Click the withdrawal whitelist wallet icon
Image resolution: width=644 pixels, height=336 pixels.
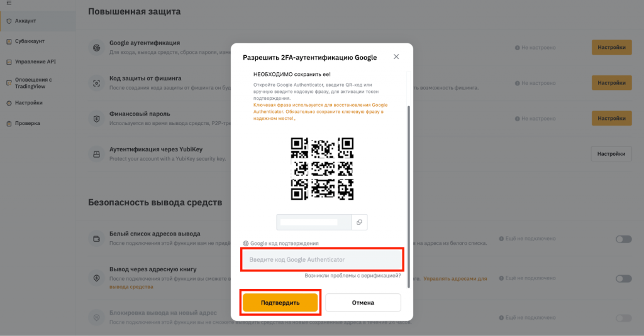(x=96, y=239)
